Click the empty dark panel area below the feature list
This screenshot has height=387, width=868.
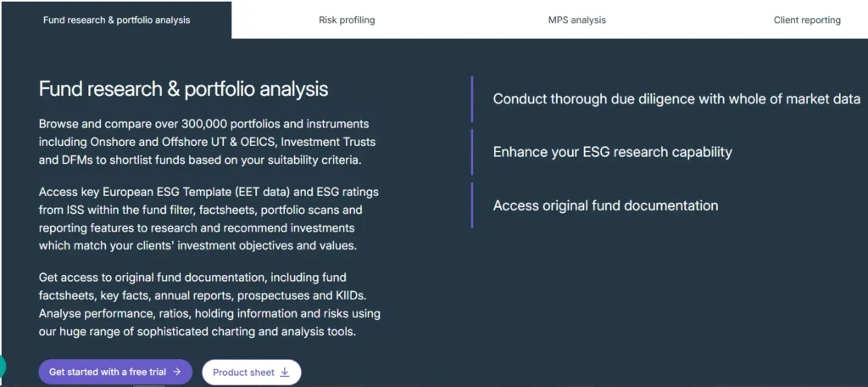[661, 306]
